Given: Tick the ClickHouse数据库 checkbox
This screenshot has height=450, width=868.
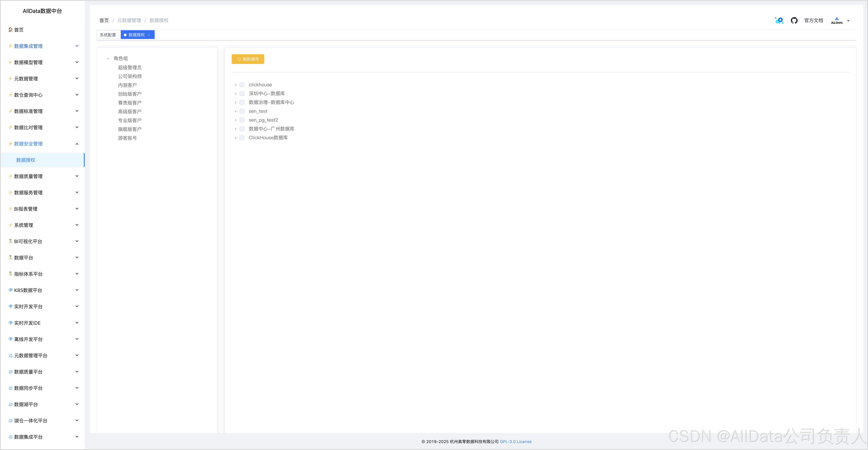Looking at the screenshot, I should pos(242,138).
